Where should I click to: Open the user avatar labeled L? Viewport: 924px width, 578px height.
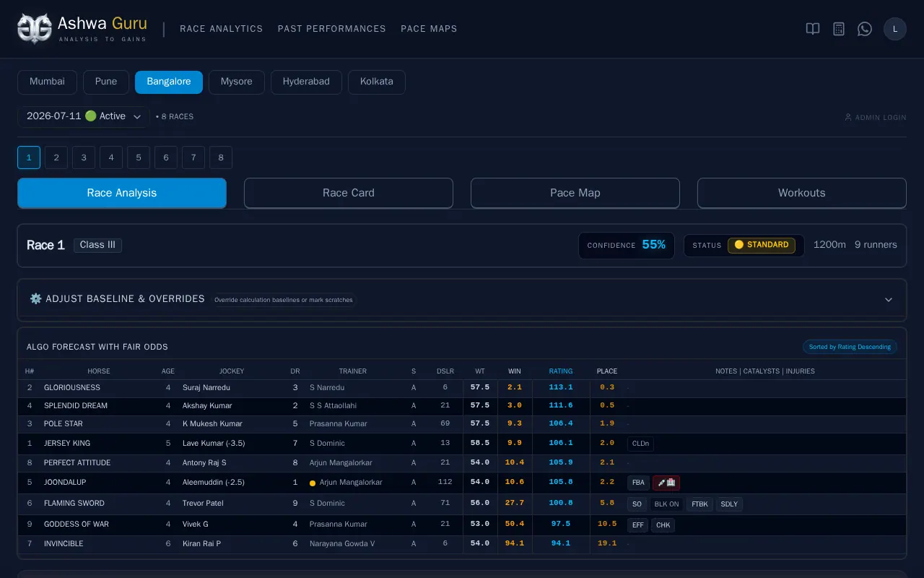(x=895, y=29)
